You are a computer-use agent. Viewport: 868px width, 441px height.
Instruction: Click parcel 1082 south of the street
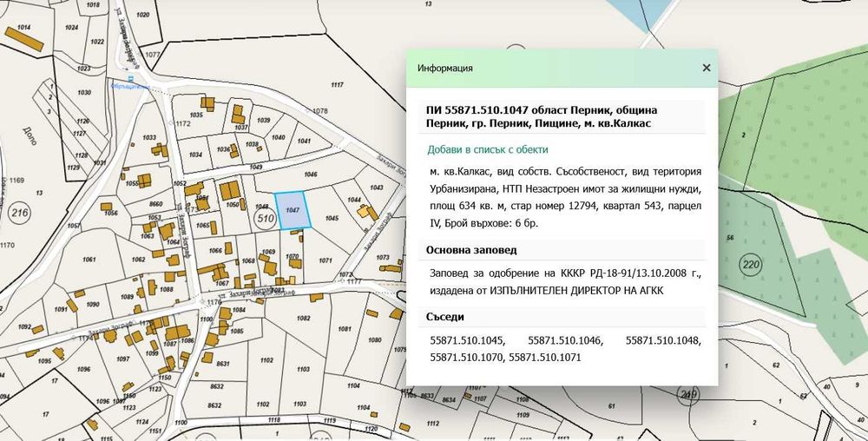(x=303, y=318)
